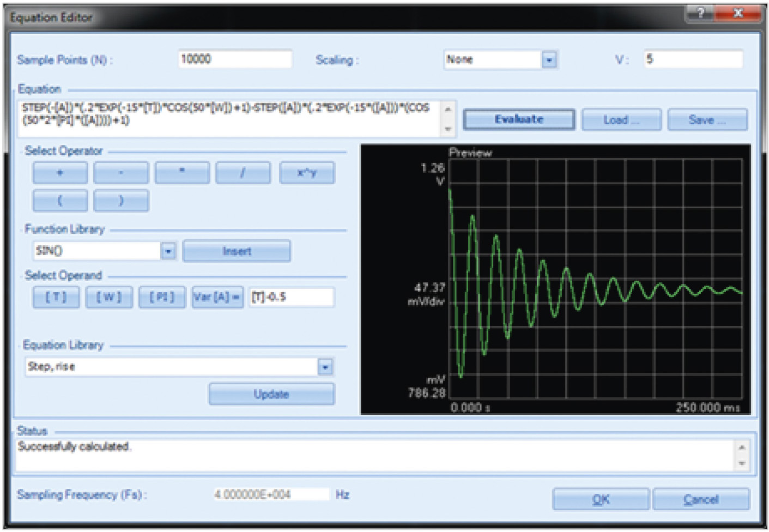Click the Var [A] = button
This screenshot has width=769, height=532.
217,297
